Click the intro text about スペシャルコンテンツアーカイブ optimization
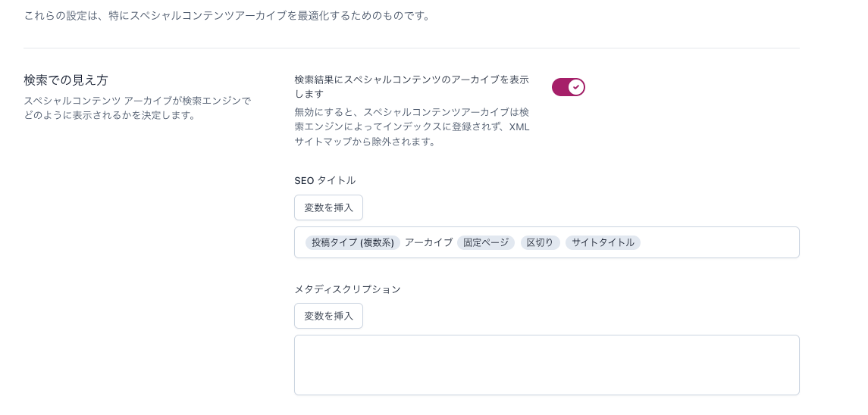This screenshot has width=868, height=415. 227,15
